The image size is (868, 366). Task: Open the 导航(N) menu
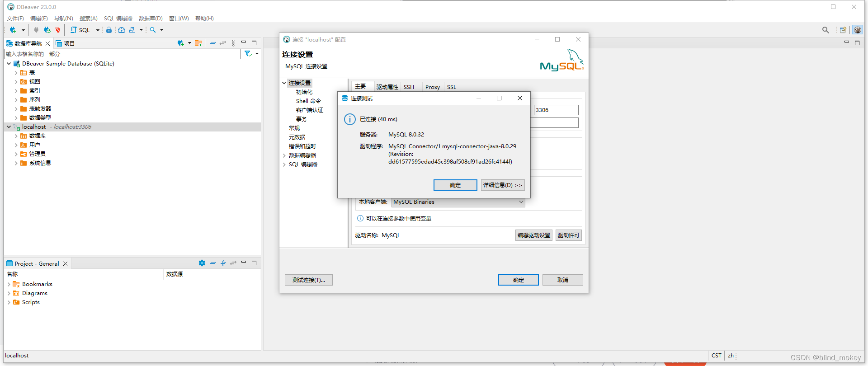coord(64,19)
